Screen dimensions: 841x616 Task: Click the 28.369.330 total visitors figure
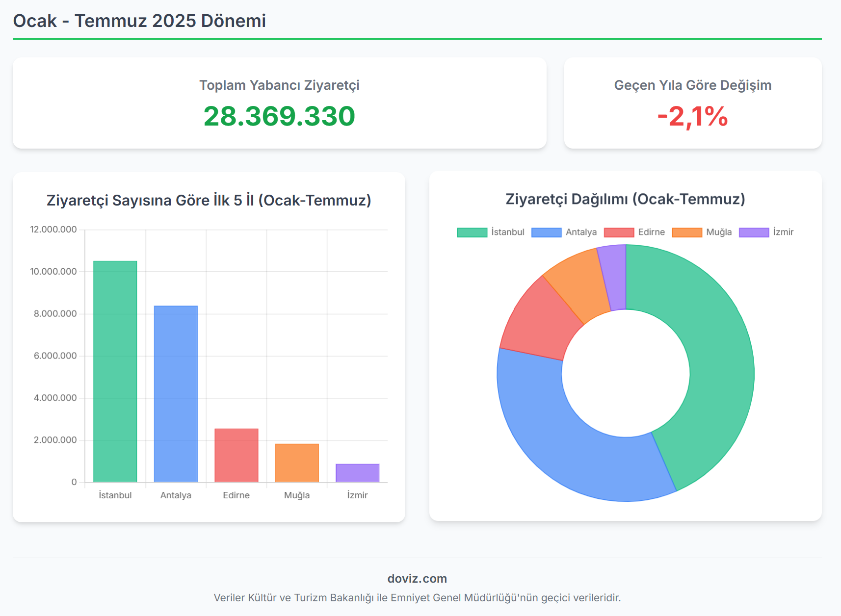click(279, 116)
